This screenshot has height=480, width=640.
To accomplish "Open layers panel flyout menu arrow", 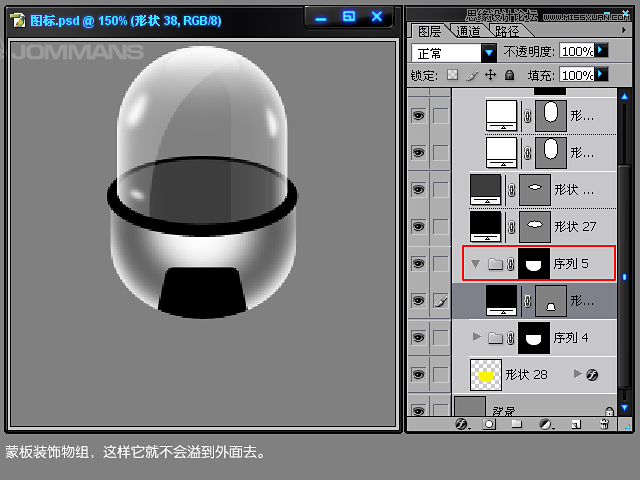I will point(623,30).
